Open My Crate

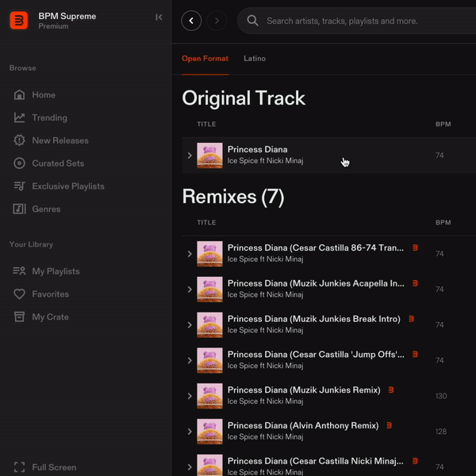coord(51,317)
